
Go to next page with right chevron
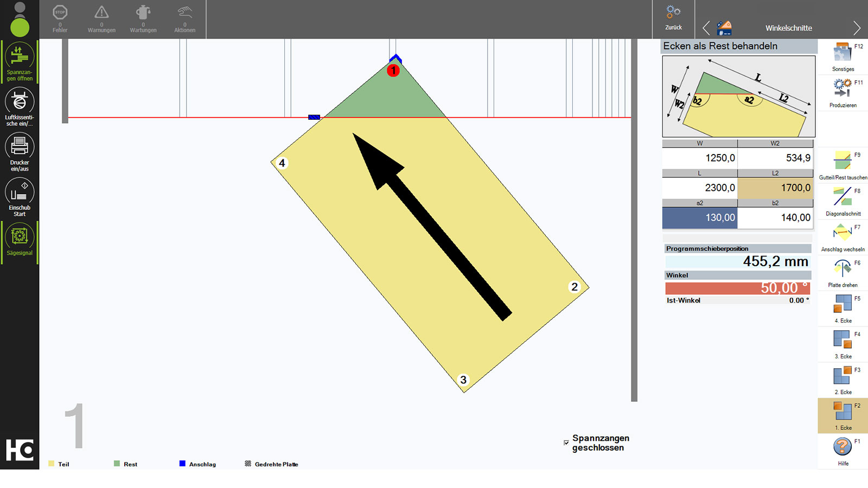click(857, 28)
